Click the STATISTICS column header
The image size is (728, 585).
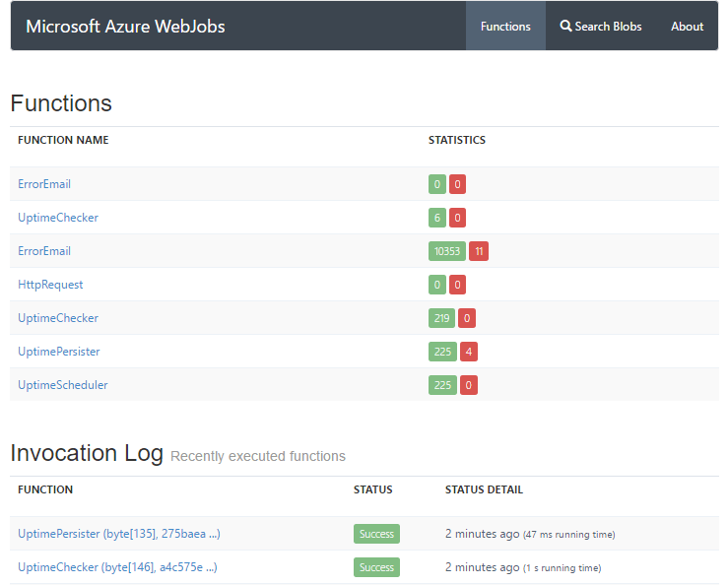pyautogui.click(x=457, y=140)
